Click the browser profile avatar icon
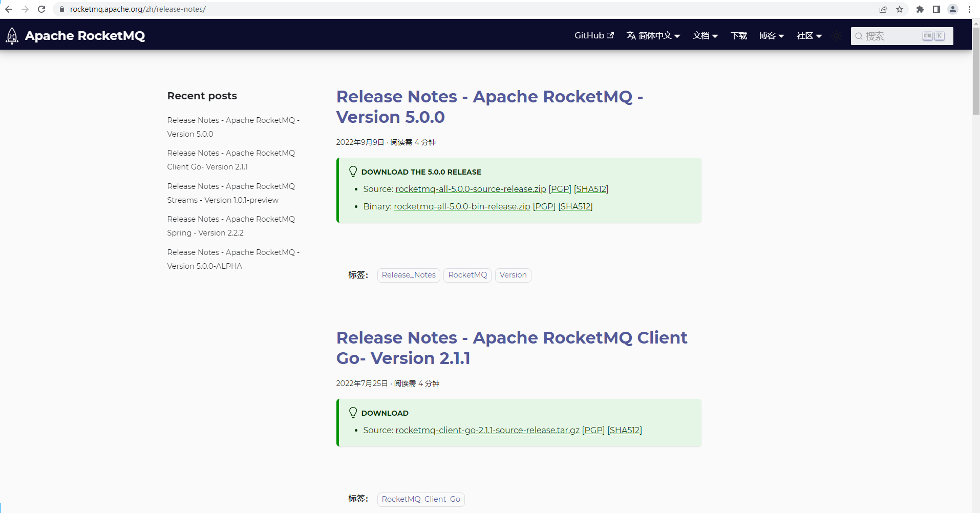The height and width of the screenshot is (513, 980). 953,9
